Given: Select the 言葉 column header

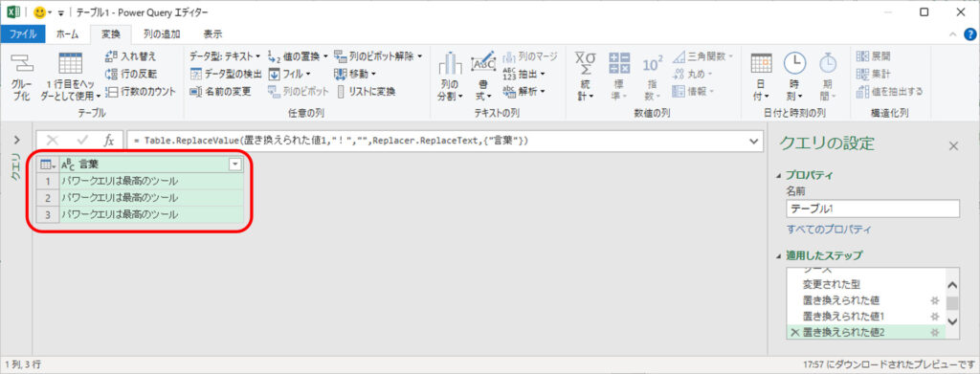Looking at the screenshot, I should 150,165.
